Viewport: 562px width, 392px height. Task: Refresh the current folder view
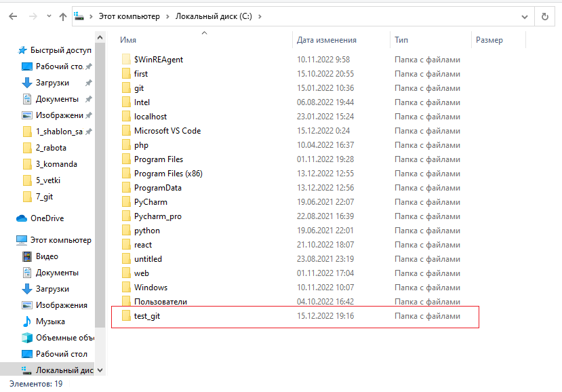(x=545, y=16)
